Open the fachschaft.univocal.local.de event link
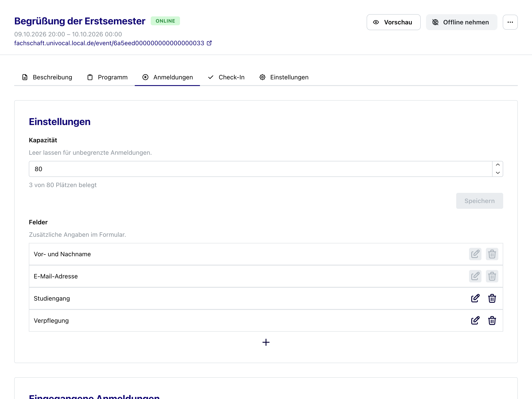The height and width of the screenshot is (399, 532). (x=109, y=43)
